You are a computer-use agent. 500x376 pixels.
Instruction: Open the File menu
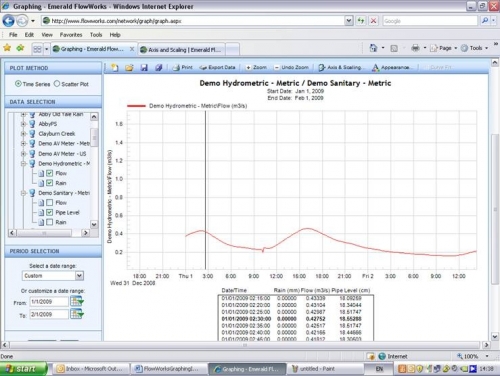[x=13, y=35]
